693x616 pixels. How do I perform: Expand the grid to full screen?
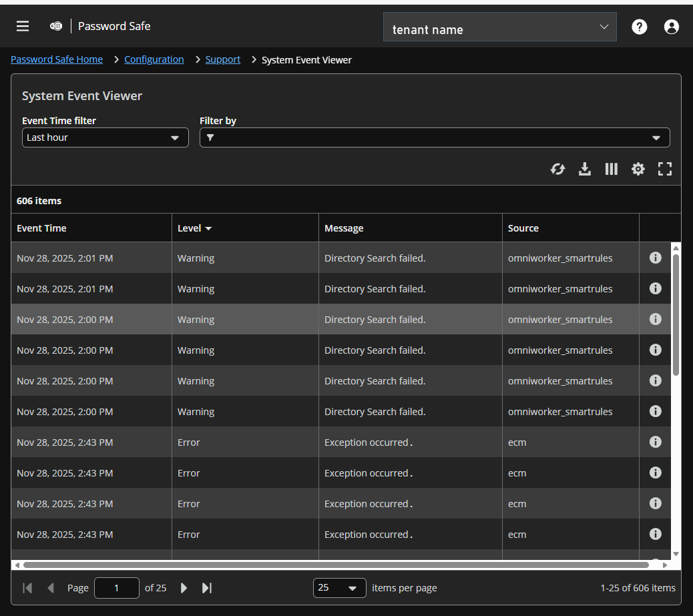pyautogui.click(x=665, y=169)
